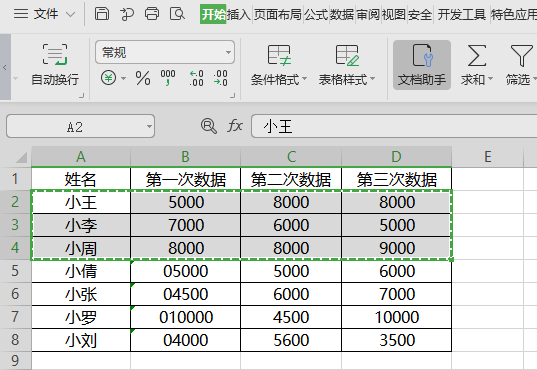Select header cell 第二次数据
Viewport: 537px width, 370px height.
291,179
